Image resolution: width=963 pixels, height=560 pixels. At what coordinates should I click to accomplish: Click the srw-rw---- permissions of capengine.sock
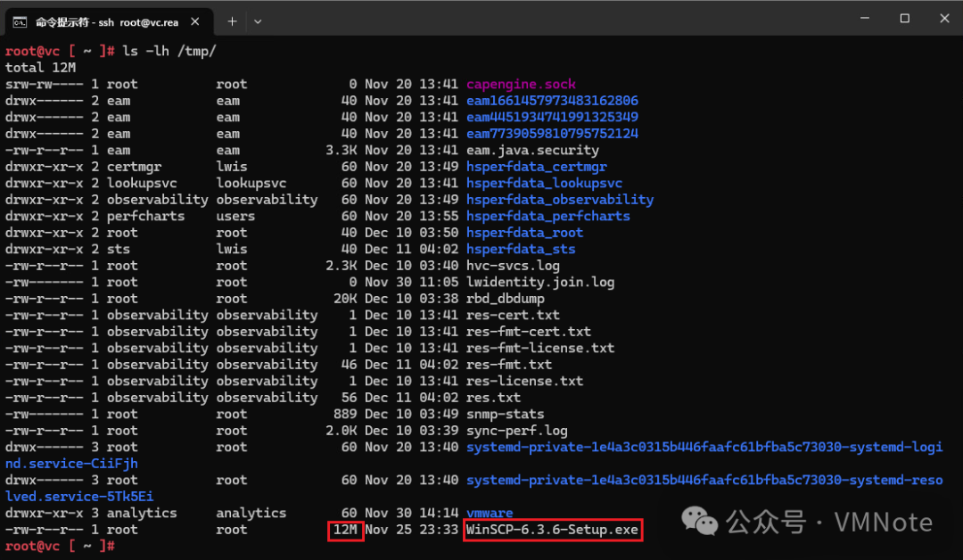(x=45, y=84)
